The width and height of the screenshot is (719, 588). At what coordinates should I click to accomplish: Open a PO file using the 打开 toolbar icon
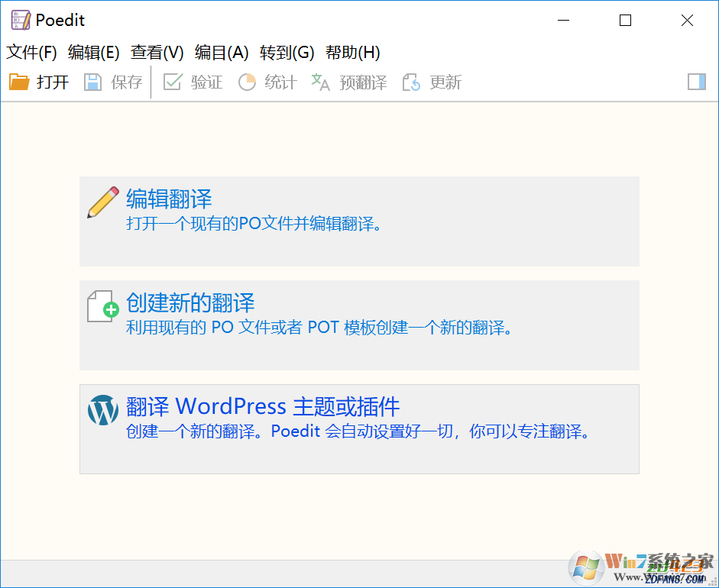click(x=18, y=82)
